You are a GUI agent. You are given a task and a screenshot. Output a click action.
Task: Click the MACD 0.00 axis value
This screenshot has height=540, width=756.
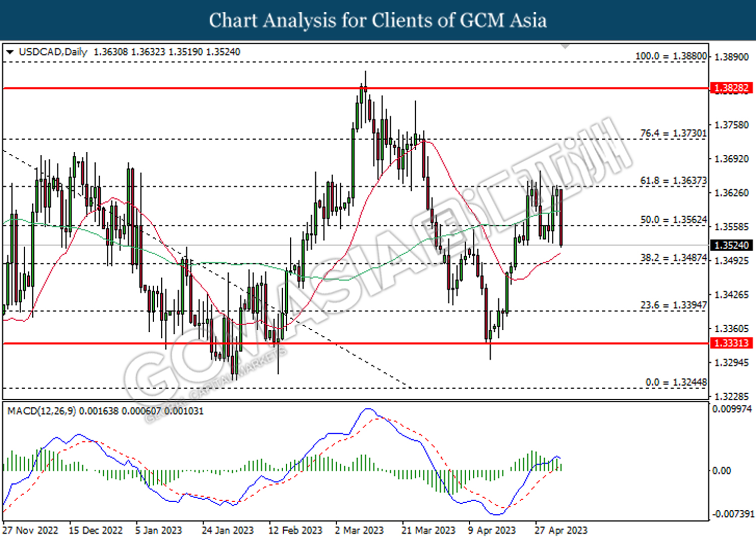click(x=721, y=470)
